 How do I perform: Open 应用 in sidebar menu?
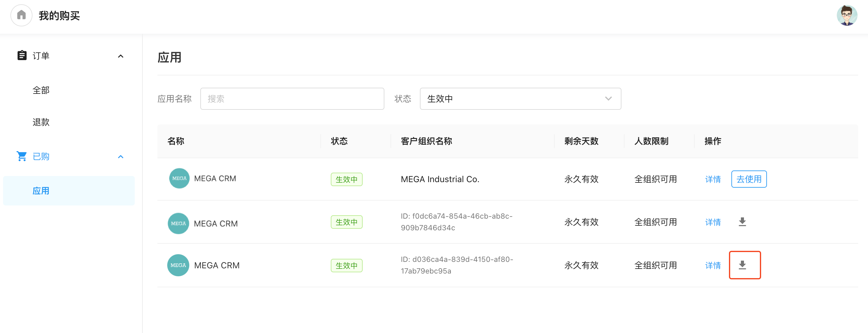[41, 191]
